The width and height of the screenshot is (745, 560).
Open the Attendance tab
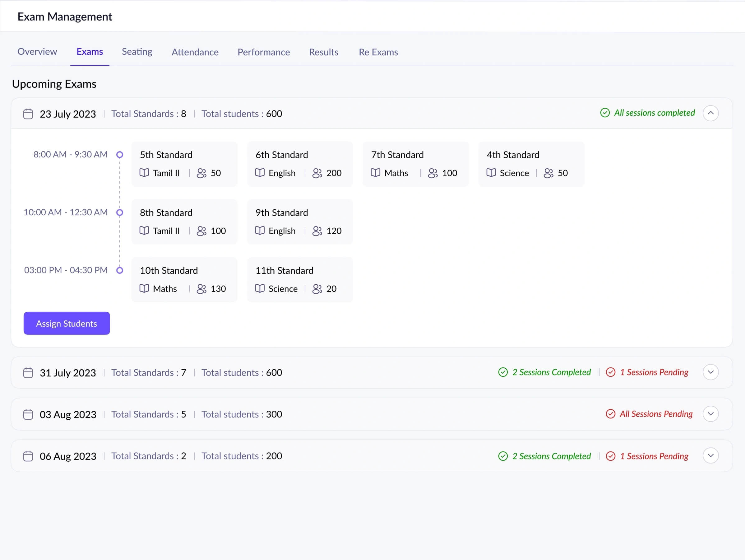tap(195, 52)
